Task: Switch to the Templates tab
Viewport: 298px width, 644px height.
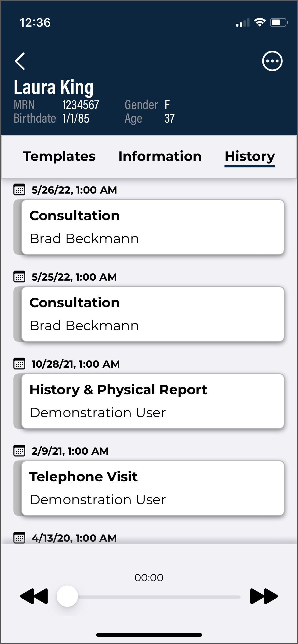Action: [59, 156]
